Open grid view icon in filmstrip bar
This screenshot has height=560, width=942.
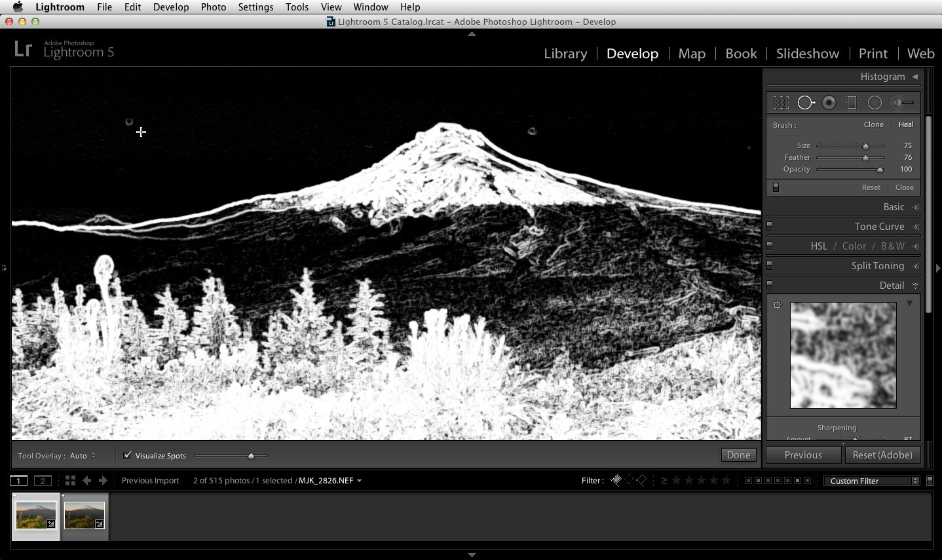pyautogui.click(x=70, y=481)
